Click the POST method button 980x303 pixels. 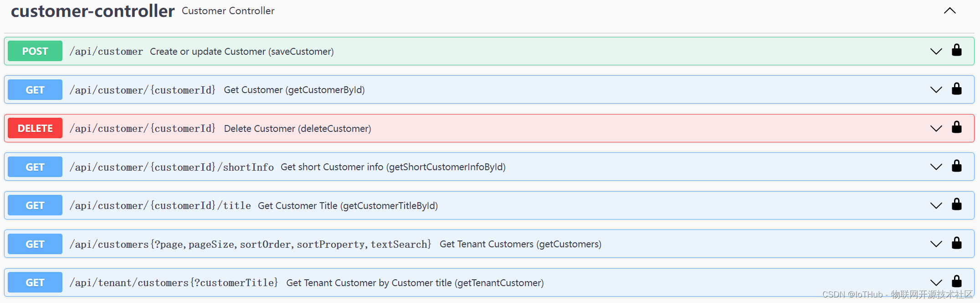(x=35, y=51)
